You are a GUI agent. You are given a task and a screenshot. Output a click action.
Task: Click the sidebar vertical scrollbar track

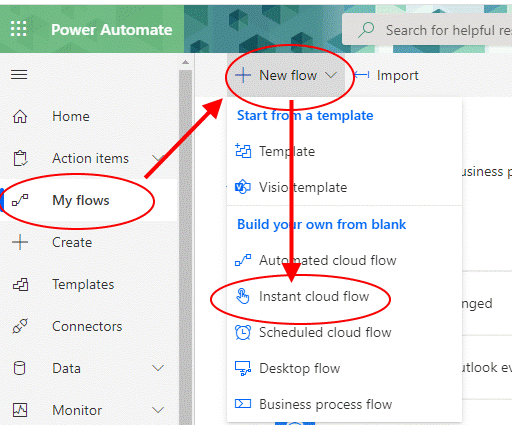[x=185, y=247]
